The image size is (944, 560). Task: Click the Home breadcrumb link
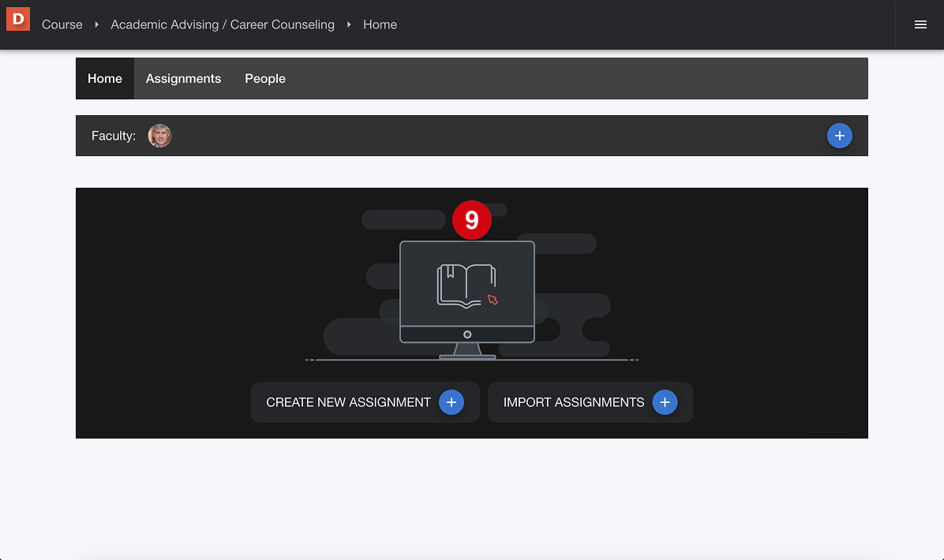tap(380, 24)
